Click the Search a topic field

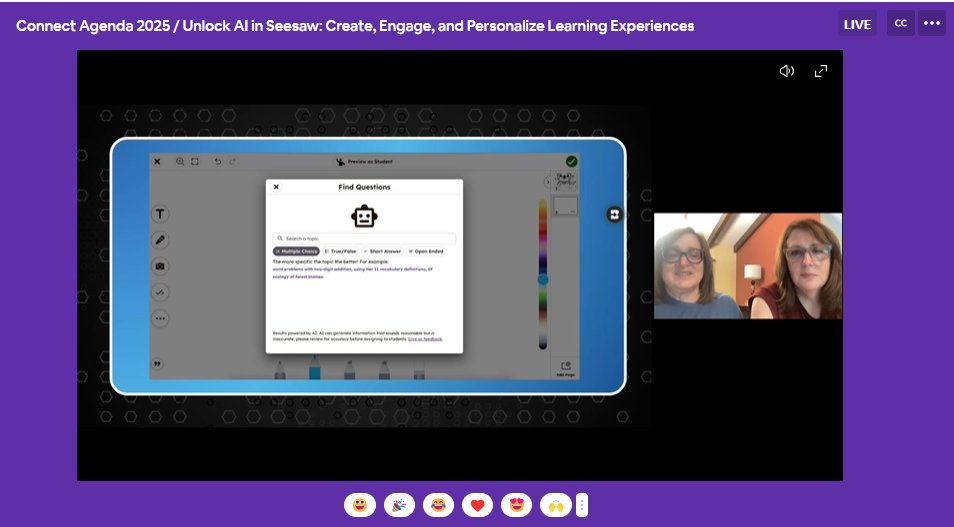(x=364, y=239)
